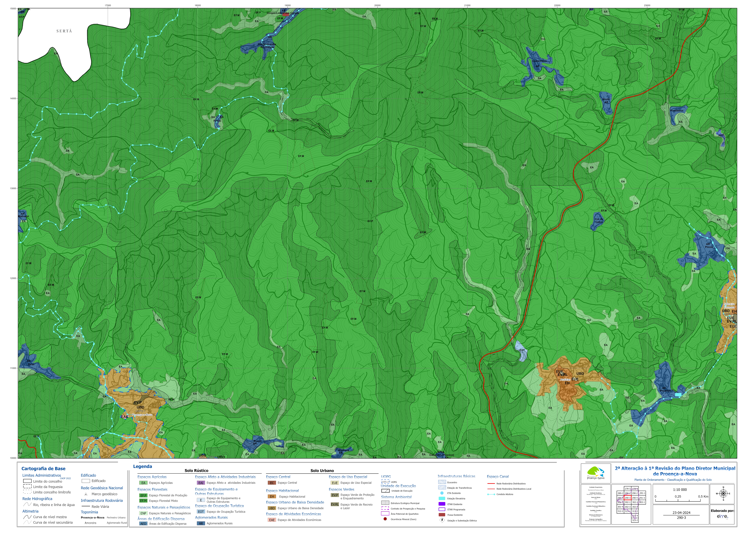Click the EA Espaços Agrícolas color swatch
756x534 pixels.
[x=143, y=483]
